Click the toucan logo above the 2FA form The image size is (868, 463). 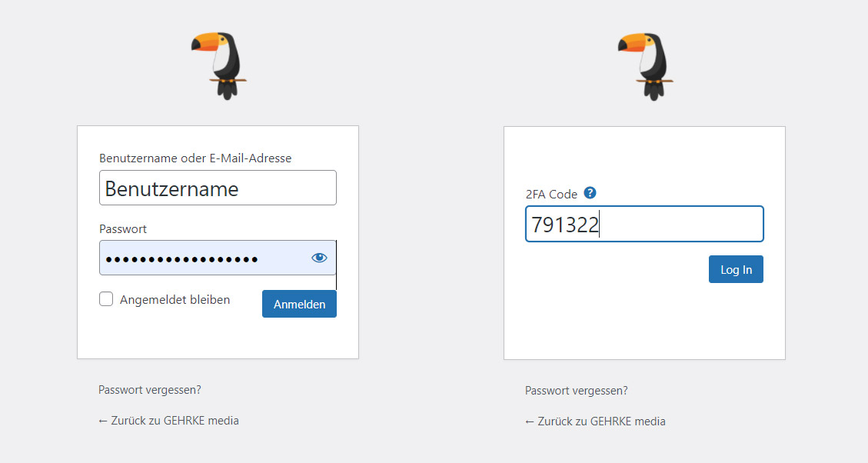pos(646,66)
